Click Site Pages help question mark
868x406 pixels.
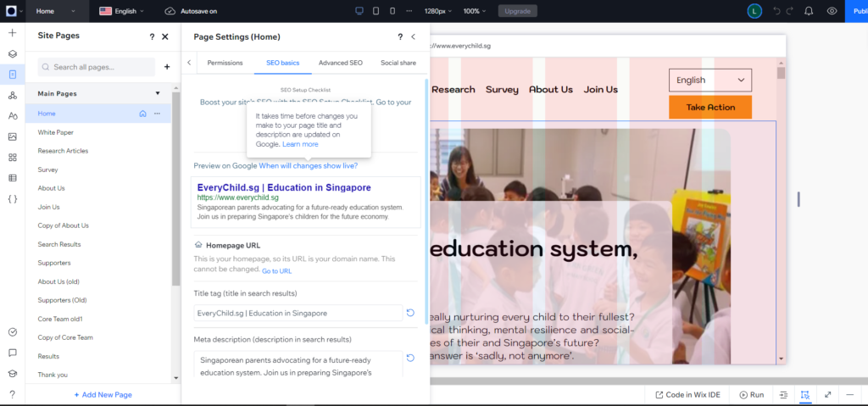coord(152,36)
